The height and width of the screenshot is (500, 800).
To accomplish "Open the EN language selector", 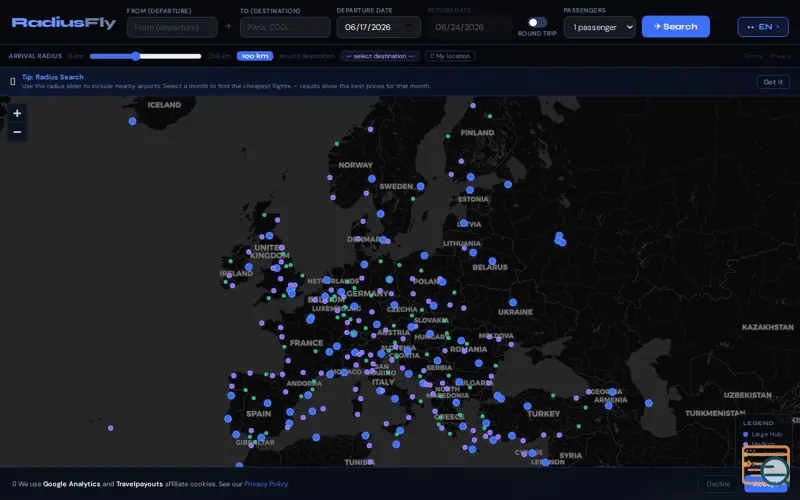I will pos(763,27).
